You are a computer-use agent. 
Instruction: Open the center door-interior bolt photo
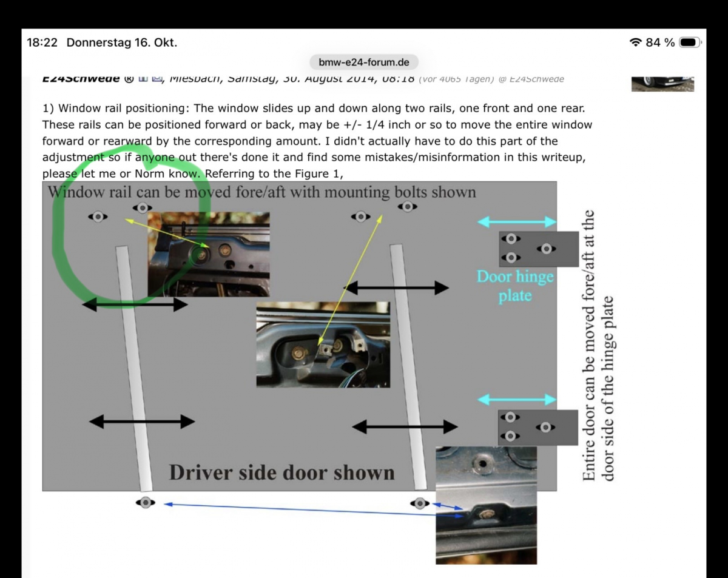[x=323, y=344]
